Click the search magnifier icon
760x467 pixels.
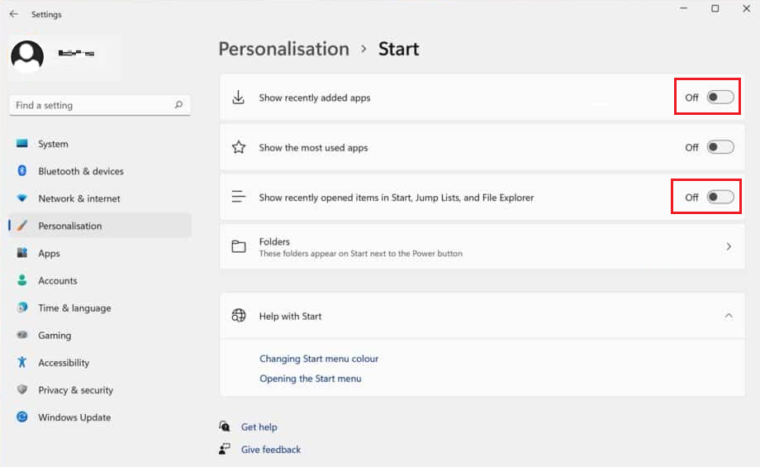178,105
